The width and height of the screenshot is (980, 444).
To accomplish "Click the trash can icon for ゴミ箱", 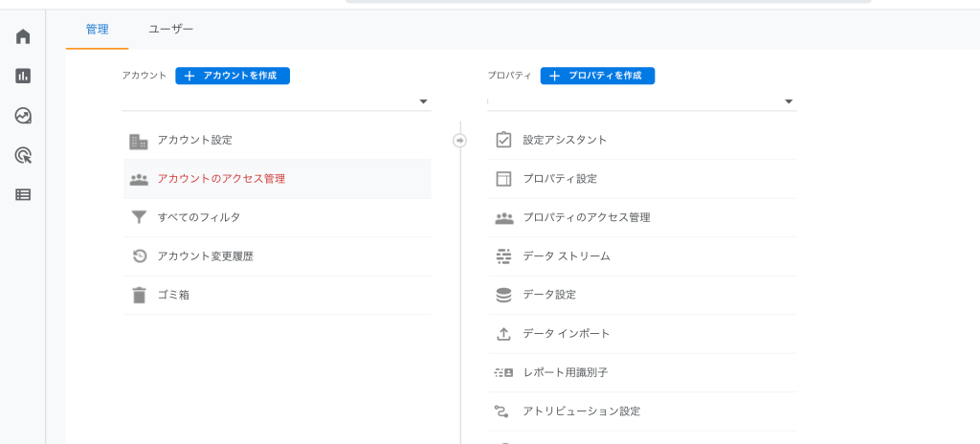I will [x=139, y=295].
